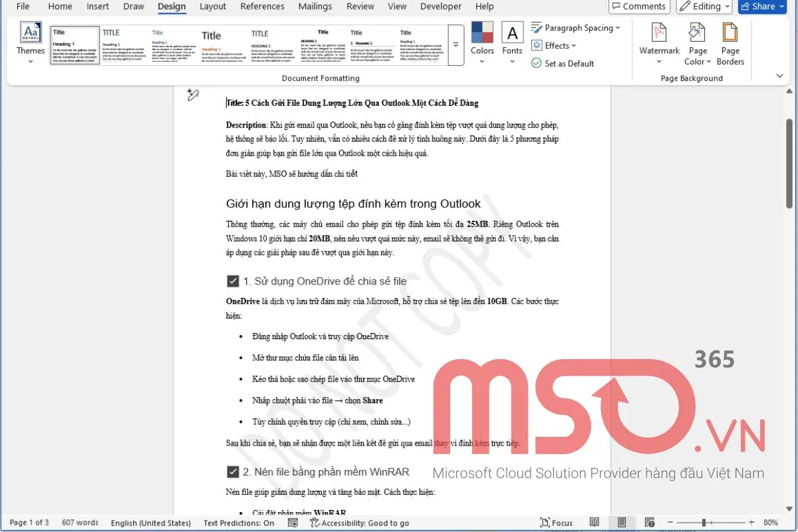798x532 pixels.
Task: Toggle the checkbox beside '2. Nén file bằng WinRAR'
Action: pos(232,471)
